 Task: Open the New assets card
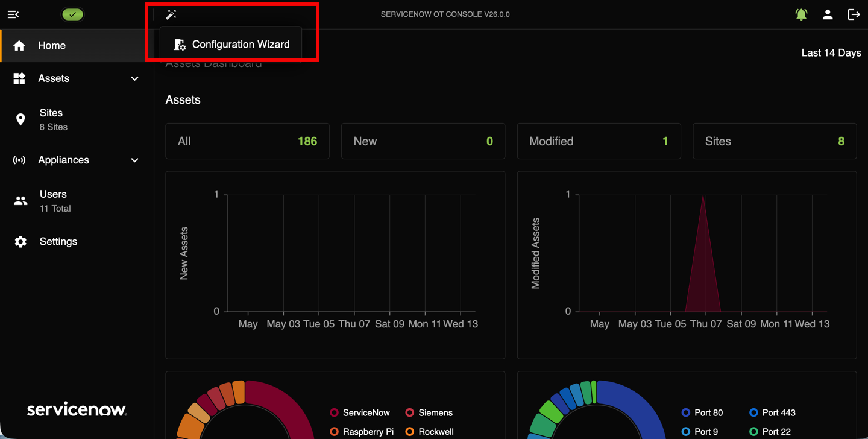[423, 141]
